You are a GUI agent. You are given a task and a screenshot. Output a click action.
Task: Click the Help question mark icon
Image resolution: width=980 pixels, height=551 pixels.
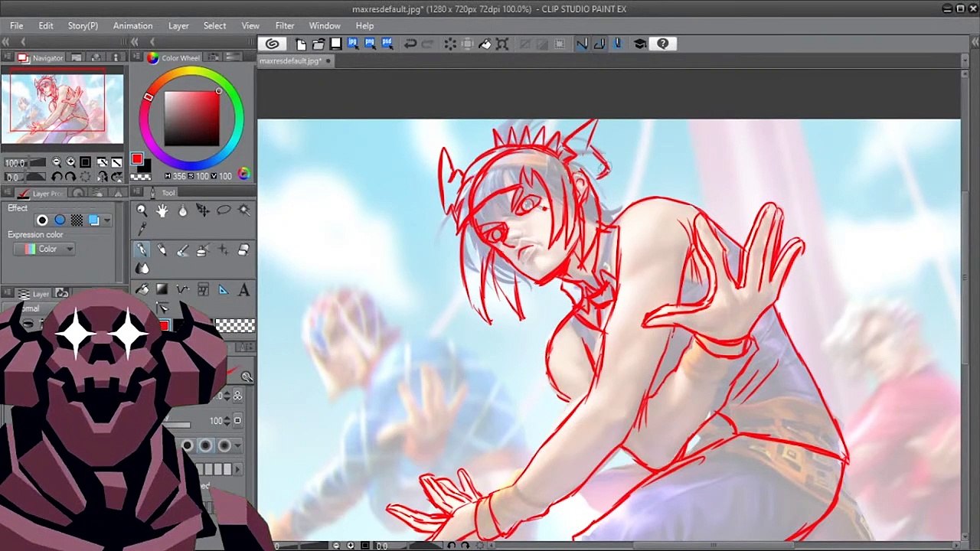663,44
